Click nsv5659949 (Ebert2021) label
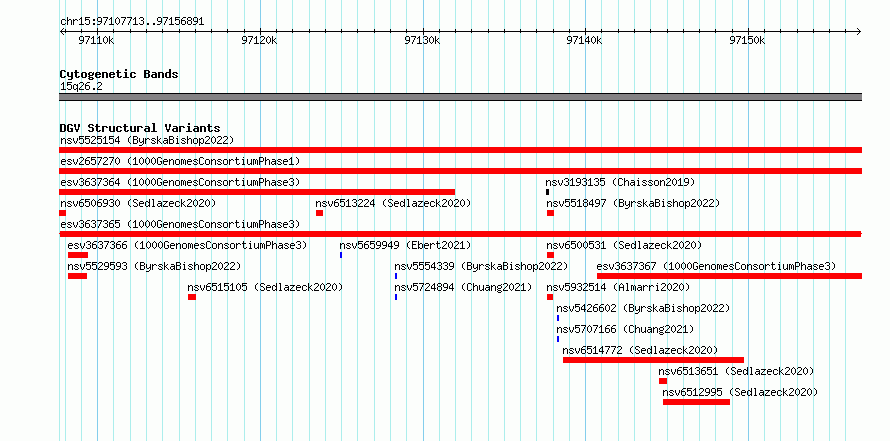Viewport: 890px width, 441px height. point(405,245)
